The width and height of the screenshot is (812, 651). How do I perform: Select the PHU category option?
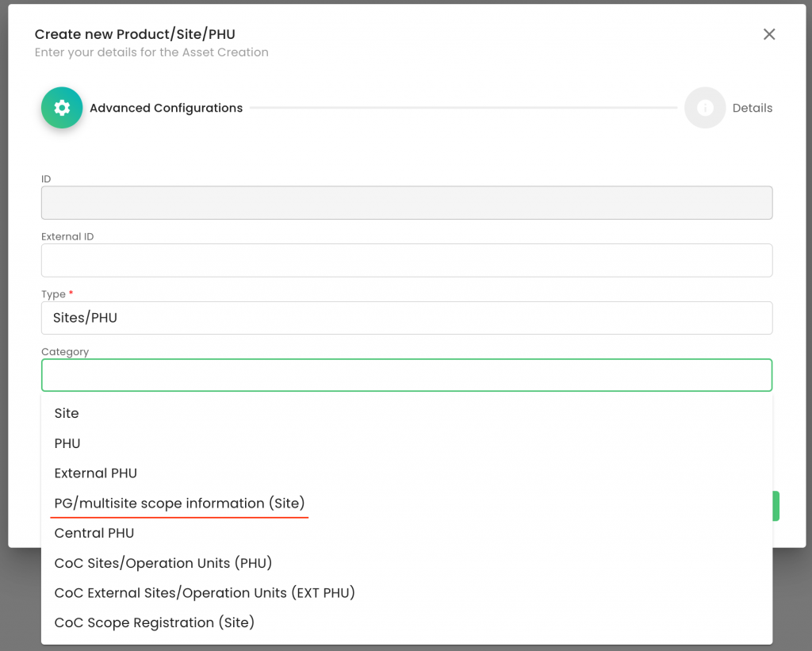[67, 443]
